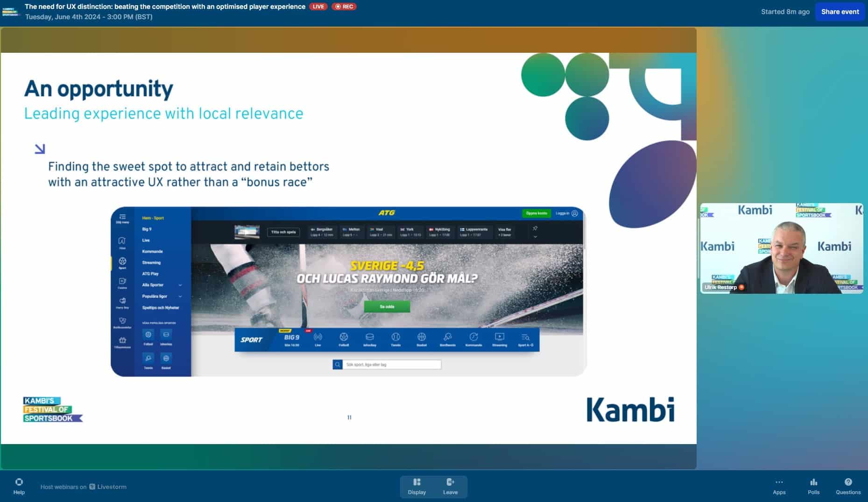Click the hamburger menu icon in ATG sidebar
This screenshot has width=868, height=502.
[122, 217]
